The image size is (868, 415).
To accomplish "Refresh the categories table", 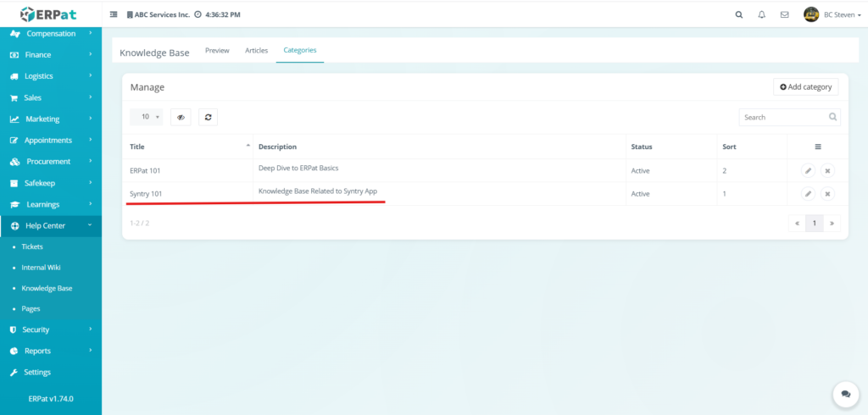I will click(x=208, y=117).
